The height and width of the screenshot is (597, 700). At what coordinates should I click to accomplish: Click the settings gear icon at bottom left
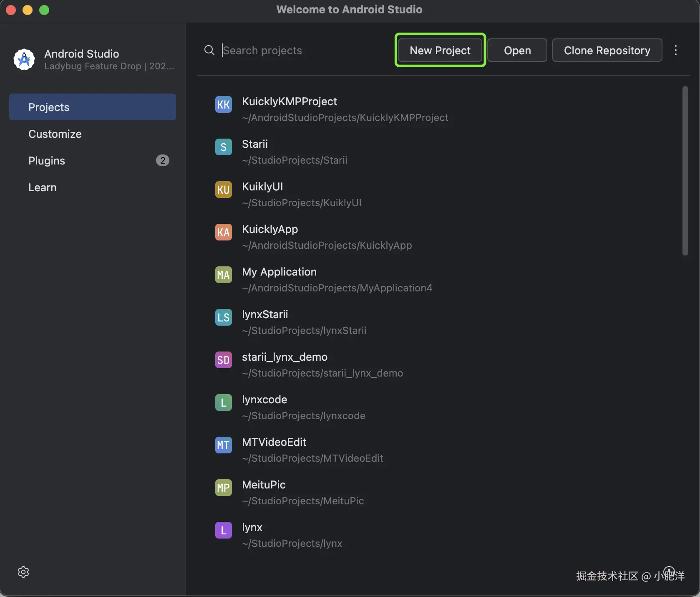[23, 572]
